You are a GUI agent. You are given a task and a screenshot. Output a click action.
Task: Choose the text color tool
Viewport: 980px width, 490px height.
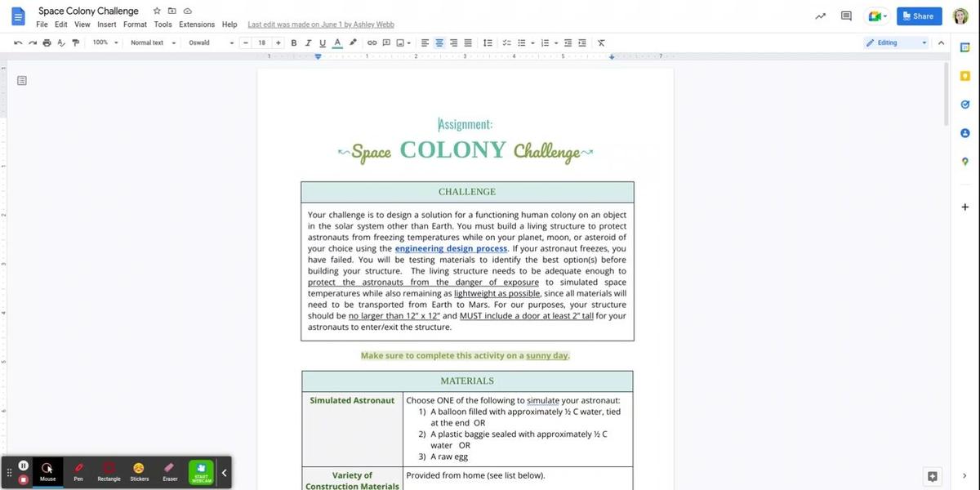click(x=337, y=42)
